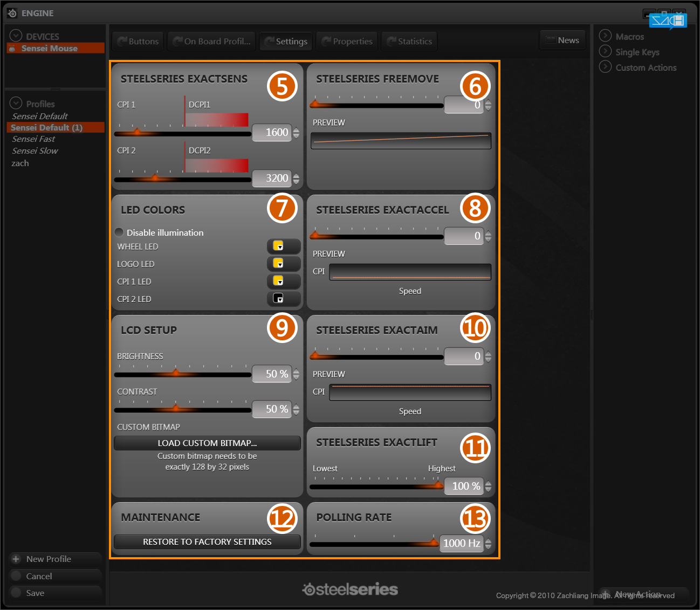Open the Properties tab
Image resolution: width=700 pixels, height=610 pixels.
pos(347,41)
